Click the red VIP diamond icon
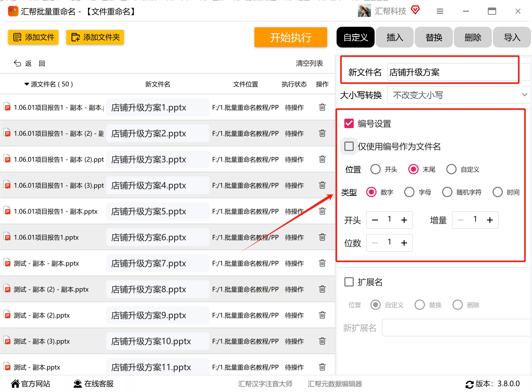The height and width of the screenshot is (392, 532). 415,10
